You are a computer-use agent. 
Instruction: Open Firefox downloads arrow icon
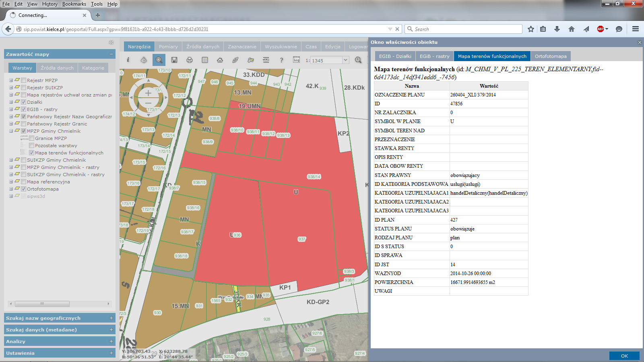click(x=557, y=29)
